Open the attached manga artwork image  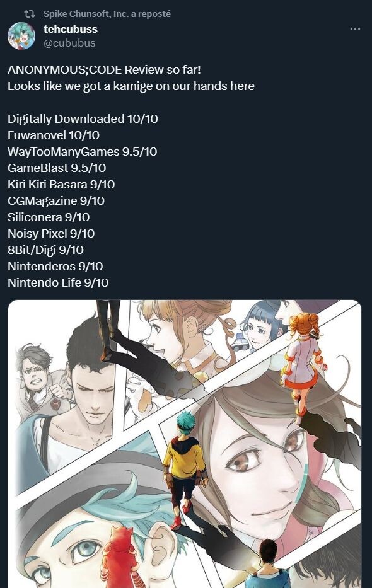click(x=185, y=444)
